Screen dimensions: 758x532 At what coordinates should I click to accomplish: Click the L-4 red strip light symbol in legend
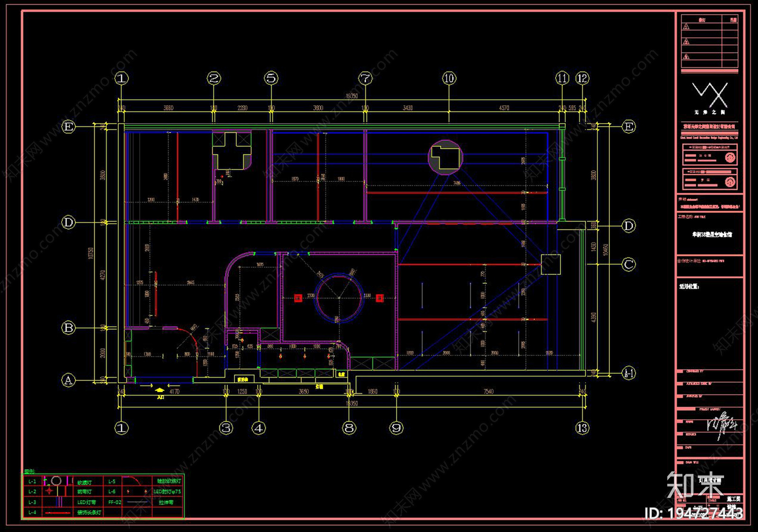(58, 512)
